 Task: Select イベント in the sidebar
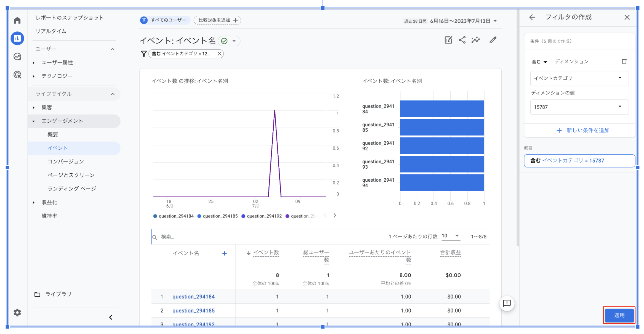click(x=74, y=148)
